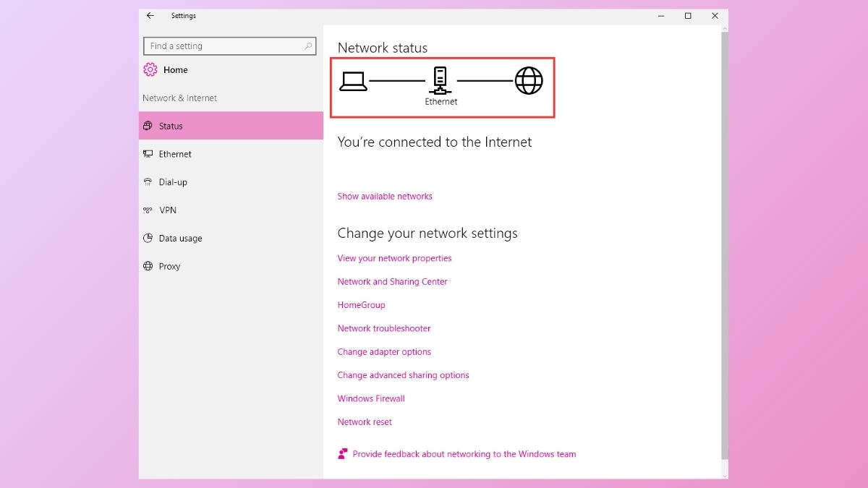Switch to the Proxy settings page

click(231, 266)
